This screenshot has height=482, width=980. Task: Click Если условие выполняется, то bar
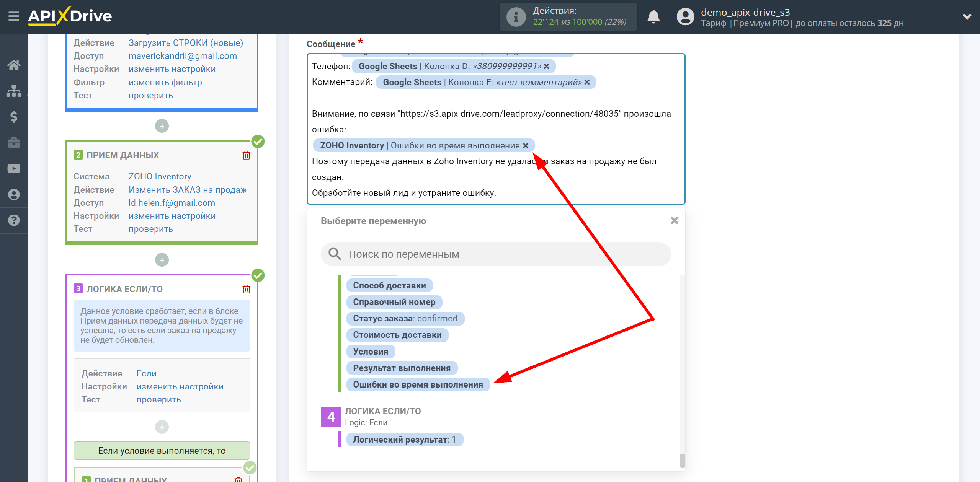click(x=162, y=451)
